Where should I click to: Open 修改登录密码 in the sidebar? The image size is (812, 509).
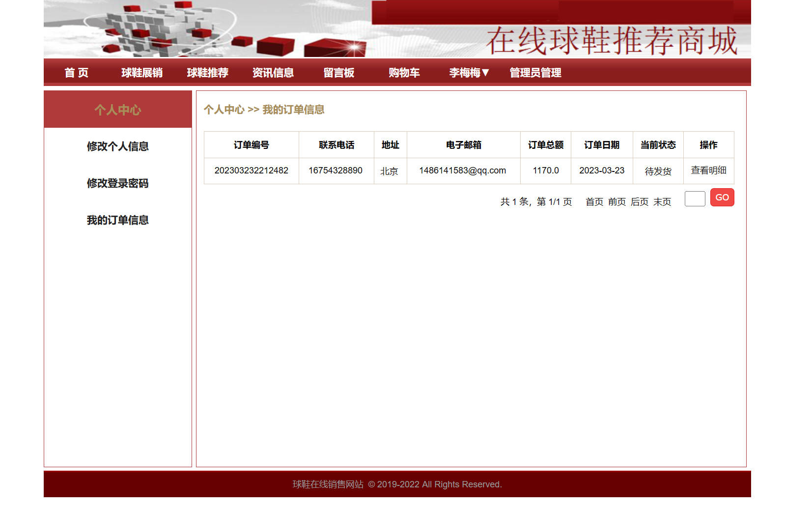coord(118,183)
